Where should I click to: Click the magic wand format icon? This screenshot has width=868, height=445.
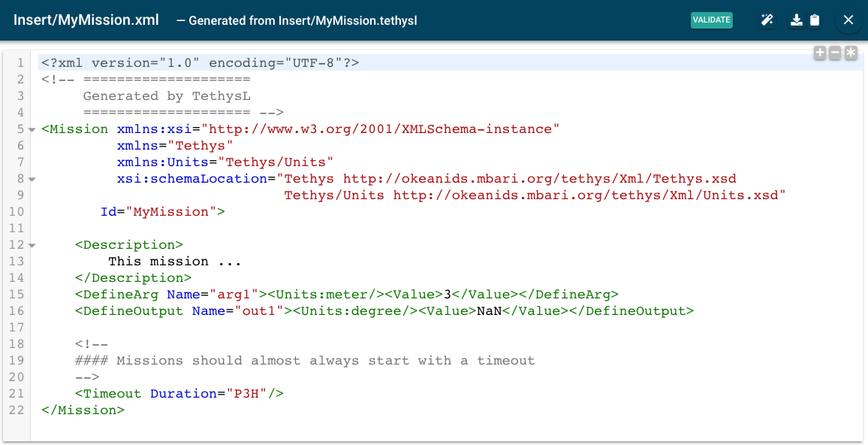[x=767, y=20]
